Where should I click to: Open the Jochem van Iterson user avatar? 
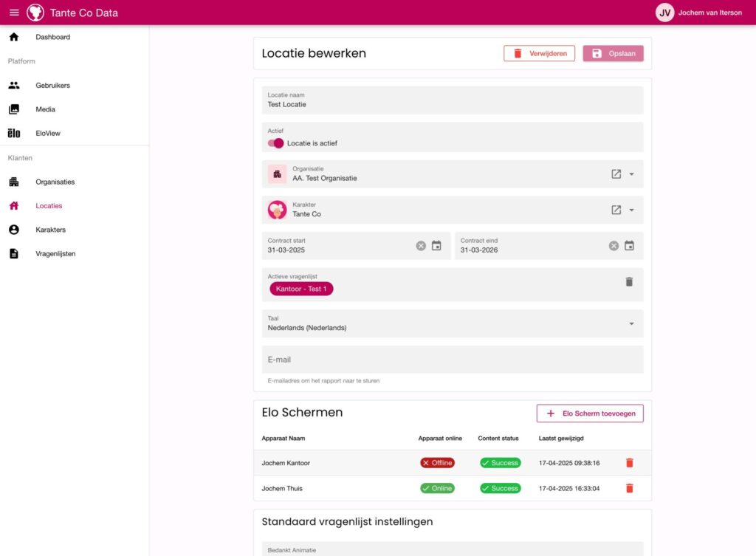click(664, 13)
